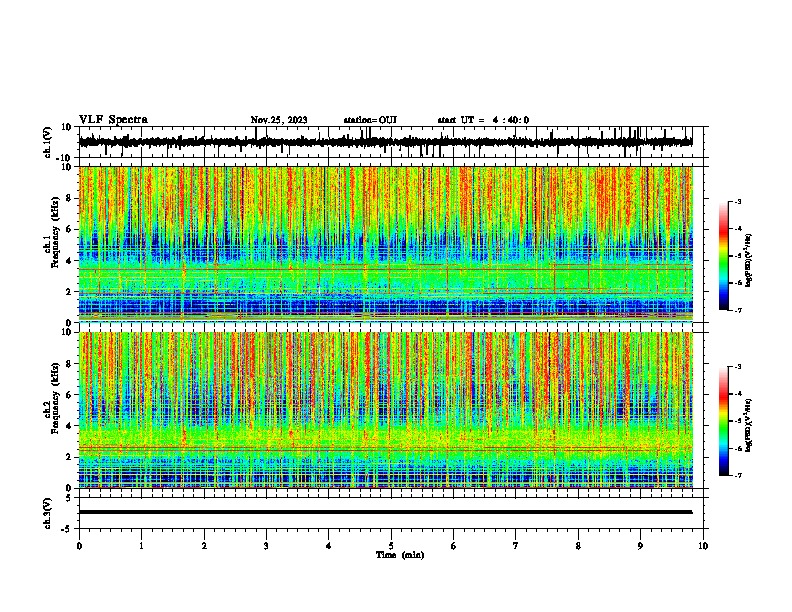
Task: Click the "ch.1(V)" waveform axis label
Action: pyautogui.click(x=48, y=142)
